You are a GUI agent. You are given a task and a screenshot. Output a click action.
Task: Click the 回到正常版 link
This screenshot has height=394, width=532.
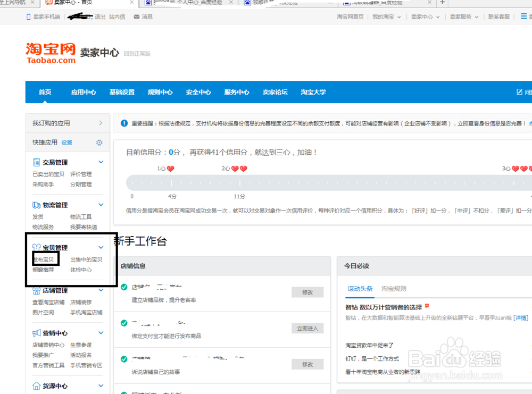click(x=137, y=54)
